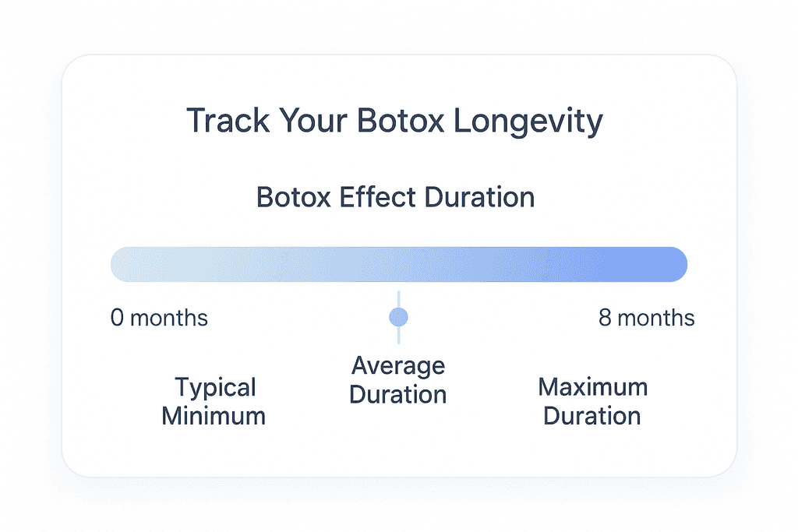
Task: Click the word "Track" in the title
Action: [223, 122]
